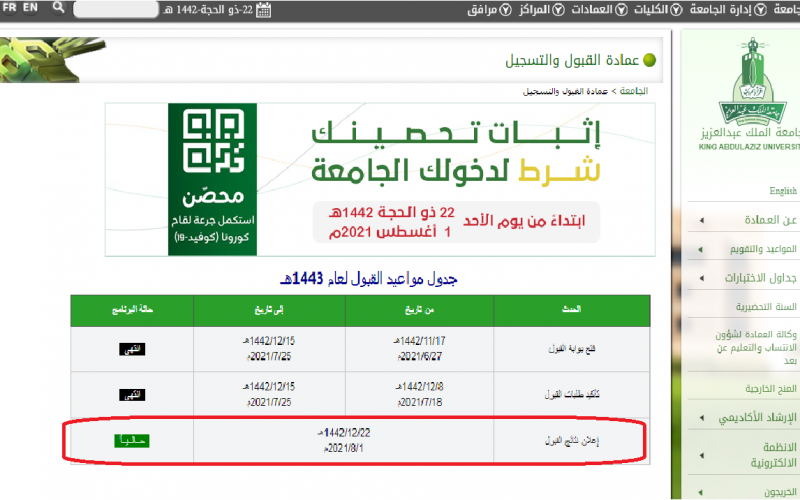Open the الكليات top menu

click(651, 10)
